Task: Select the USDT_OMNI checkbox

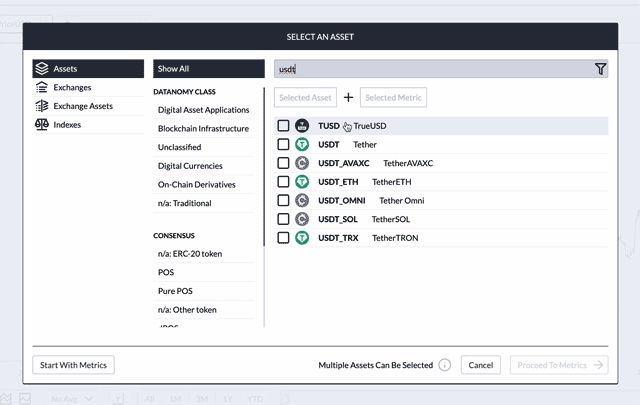Action: point(283,200)
